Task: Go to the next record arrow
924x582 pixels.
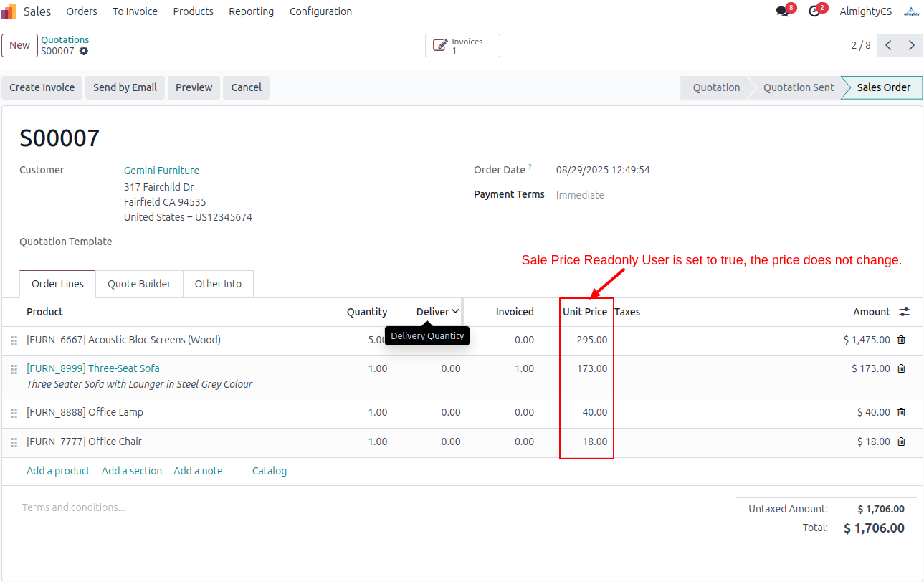Action: [x=911, y=45]
